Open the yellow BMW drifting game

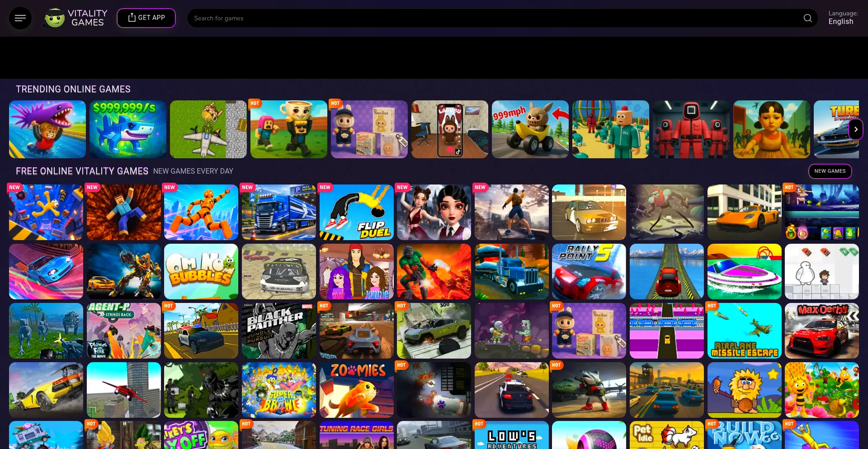point(589,212)
